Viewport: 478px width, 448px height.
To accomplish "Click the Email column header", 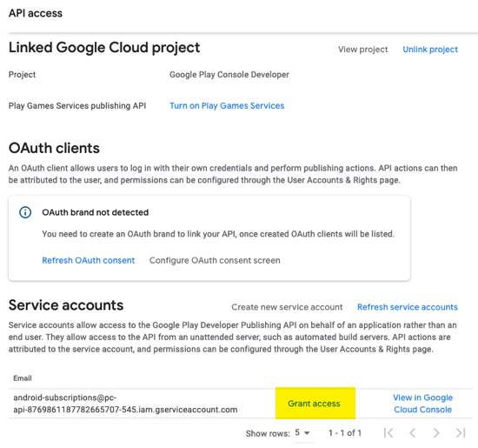I will pyautogui.click(x=23, y=378).
